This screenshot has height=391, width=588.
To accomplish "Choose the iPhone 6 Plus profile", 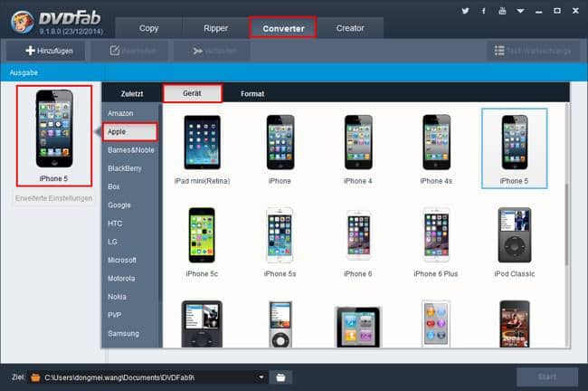I will coord(436,242).
